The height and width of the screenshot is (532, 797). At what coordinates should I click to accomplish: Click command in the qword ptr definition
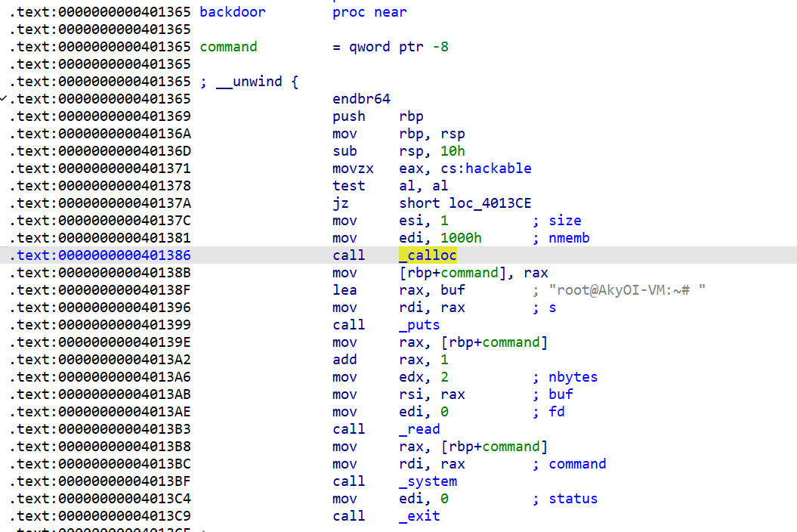(x=228, y=47)
